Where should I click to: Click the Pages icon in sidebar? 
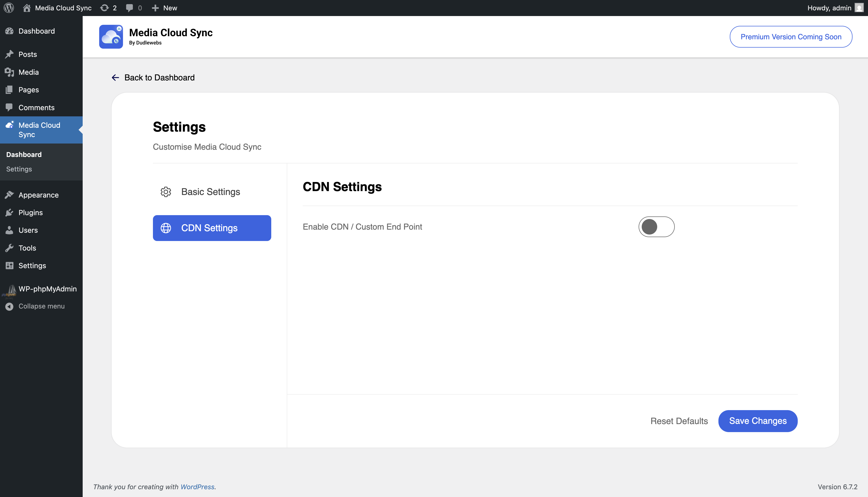tap(9, 90)
